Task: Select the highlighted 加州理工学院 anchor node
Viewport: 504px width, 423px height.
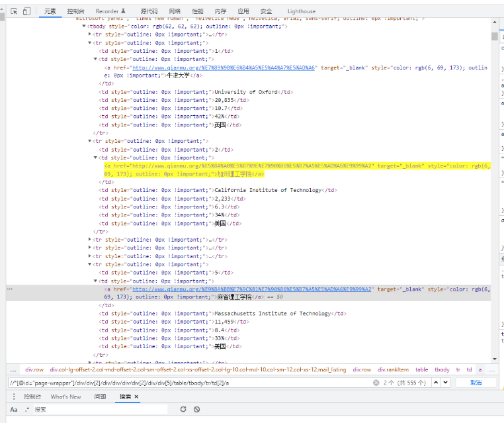Action: (297, 170)
